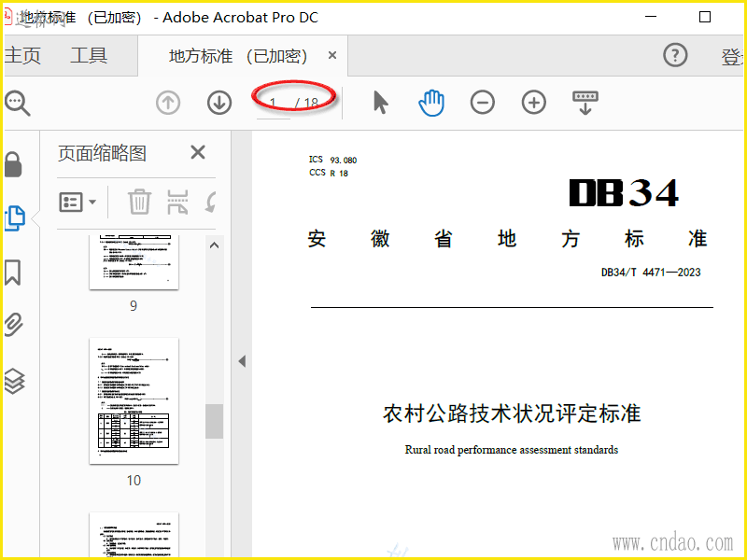Close the 页面缩略图 panel

198,153
